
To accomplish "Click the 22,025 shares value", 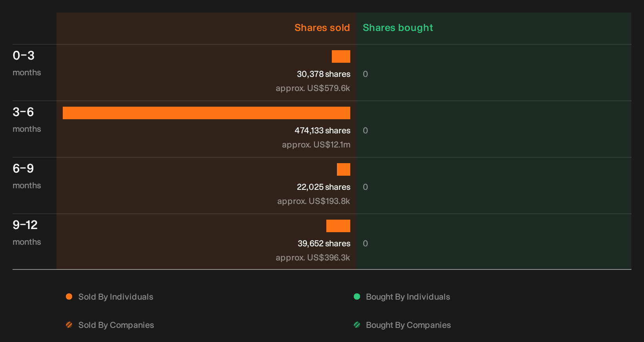I will pyautogui.click(x=324, y=187).
